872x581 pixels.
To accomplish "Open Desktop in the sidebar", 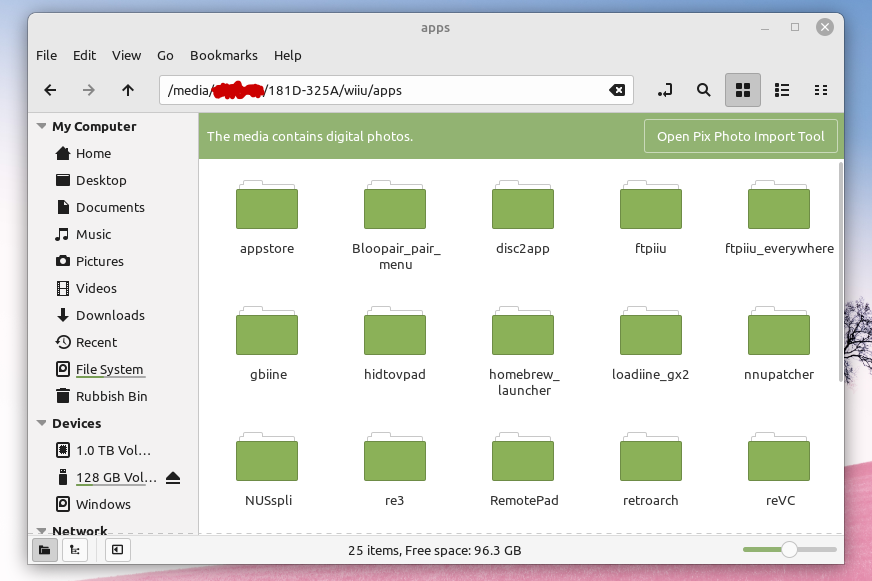I will [101, 180].
